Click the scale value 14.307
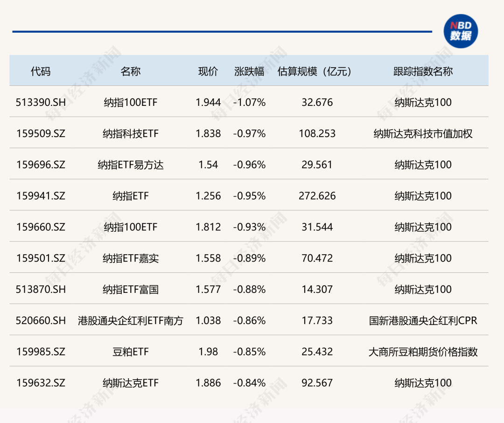 tap(317, 290)
